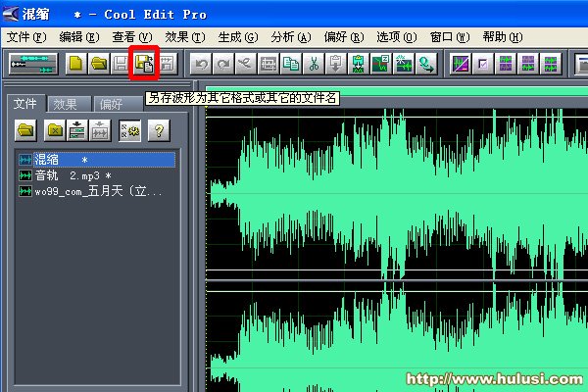Select the 音轨 2.mp3 * file entry
The width and height of the screenshot is (588, 392).
(x=96, y=175)
